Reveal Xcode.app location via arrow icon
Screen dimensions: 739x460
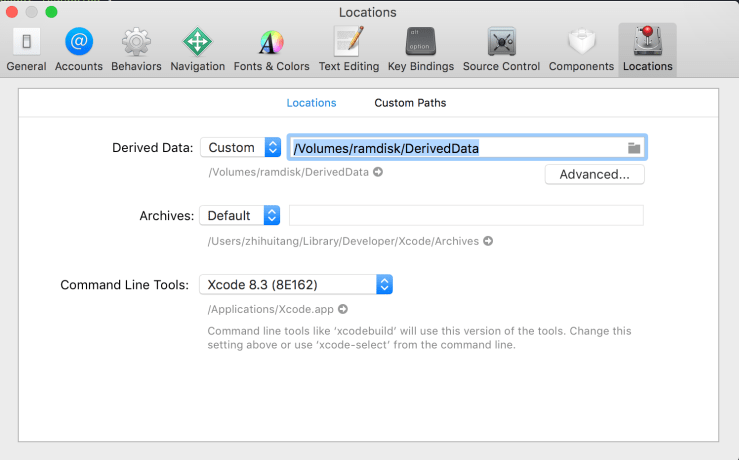click(343, 309)
